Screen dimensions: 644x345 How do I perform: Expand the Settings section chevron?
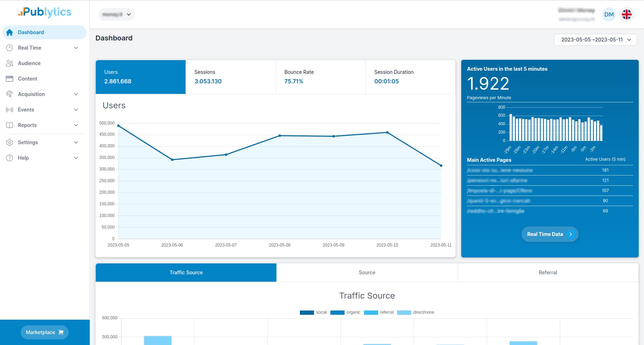76,142
